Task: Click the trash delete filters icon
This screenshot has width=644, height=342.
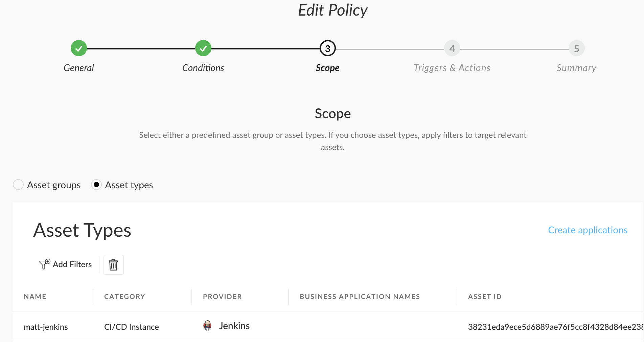Action: [x=113, y=265]
